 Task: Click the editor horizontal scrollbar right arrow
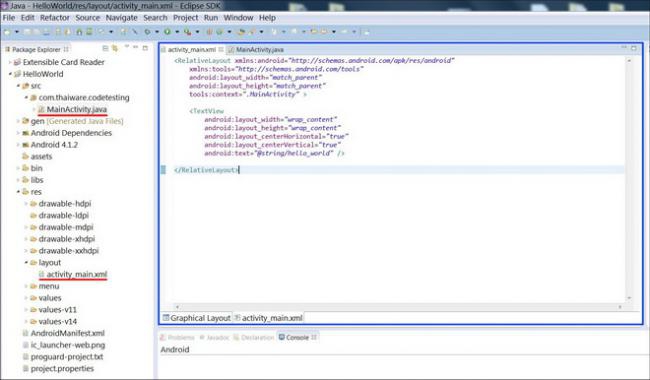[620, 307]
